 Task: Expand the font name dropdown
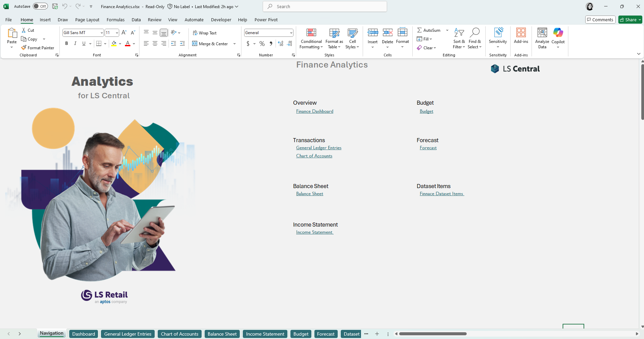[x=102, y=33]
